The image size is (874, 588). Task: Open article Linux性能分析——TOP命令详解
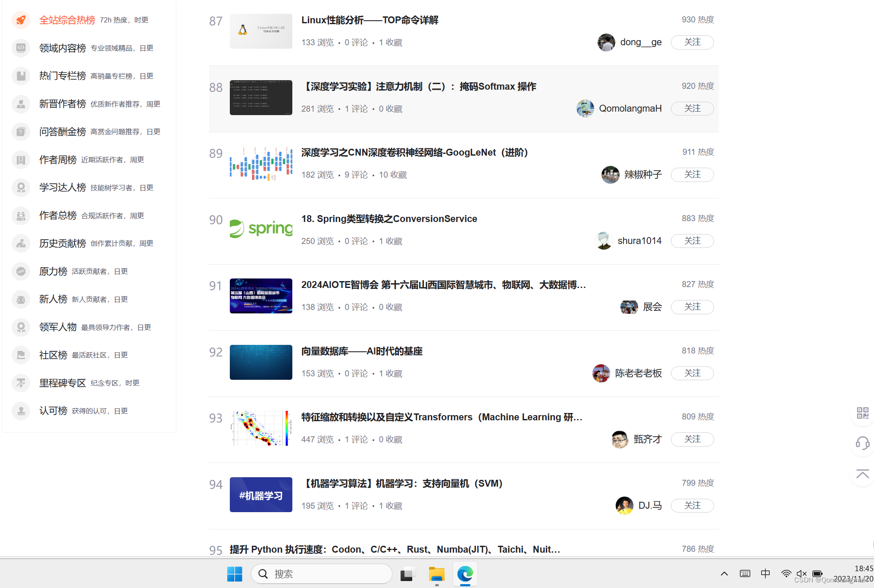pos(370,20)
